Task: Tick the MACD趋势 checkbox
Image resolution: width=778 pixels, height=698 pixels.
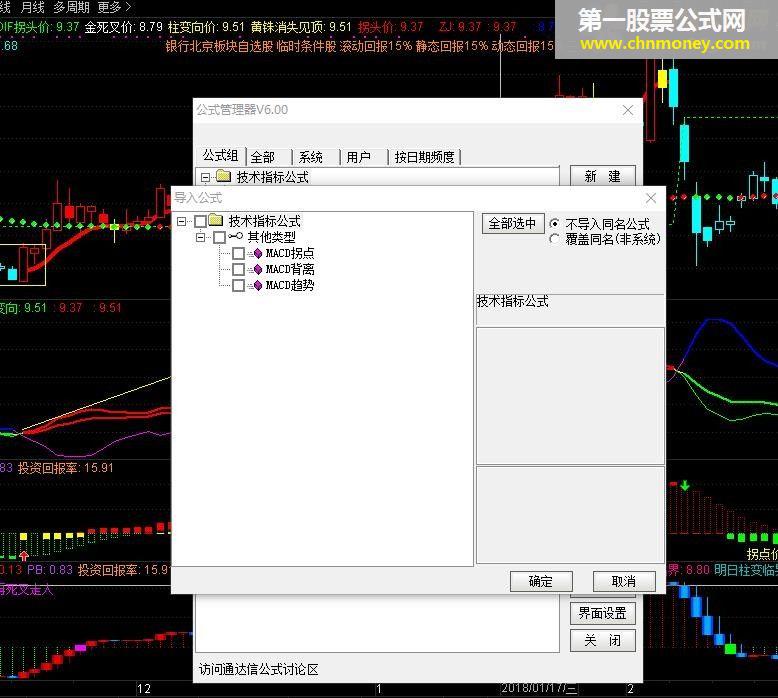Action: [x=238, y=285]
